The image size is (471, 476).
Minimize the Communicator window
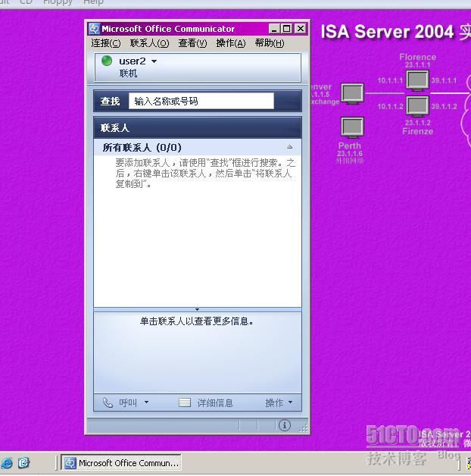(x=274, y=29)
